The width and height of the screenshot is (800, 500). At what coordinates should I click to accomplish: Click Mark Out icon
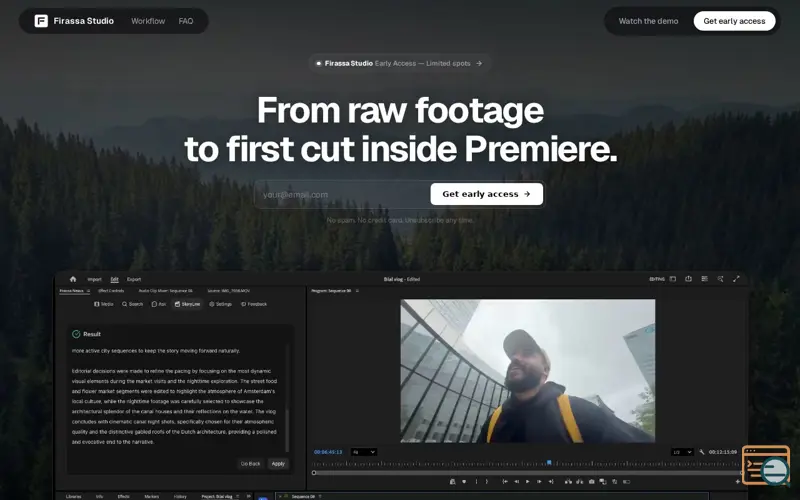tap(487, 482)
